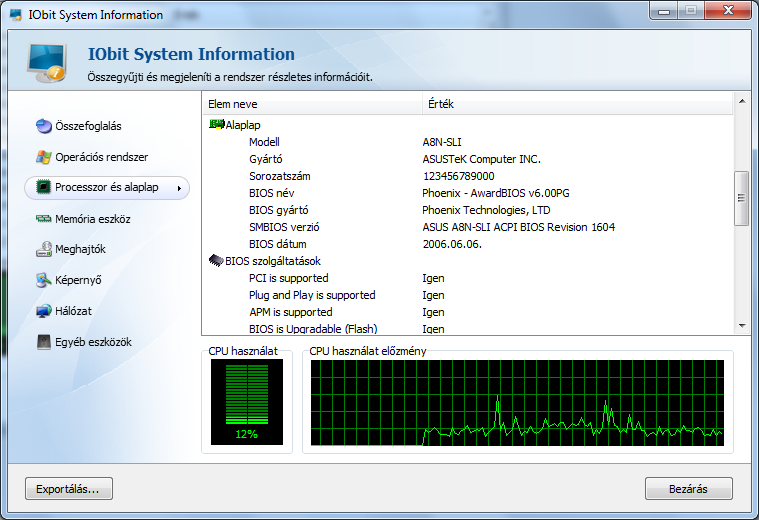Click the disk drive icon beside Meghajtók
Screen dimensions: 759x520
click(44, 249)
